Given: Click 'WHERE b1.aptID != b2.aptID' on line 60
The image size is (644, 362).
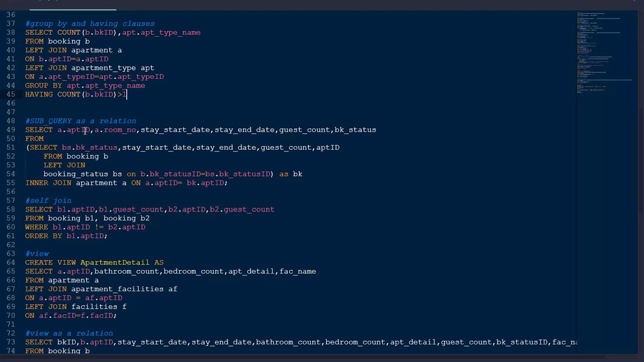Looking at the screenshot, I should coord(85,227).
